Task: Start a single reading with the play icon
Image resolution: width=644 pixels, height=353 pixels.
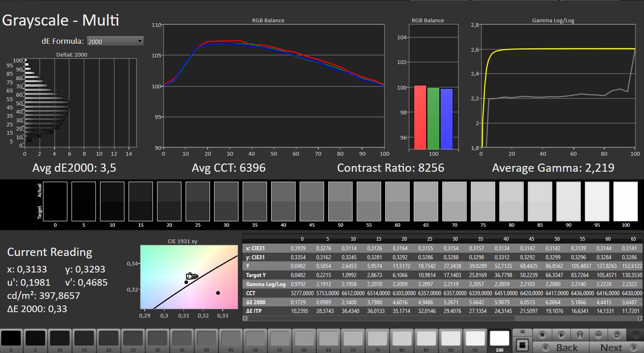Action: pyautogui.click(x=561, y=335)
